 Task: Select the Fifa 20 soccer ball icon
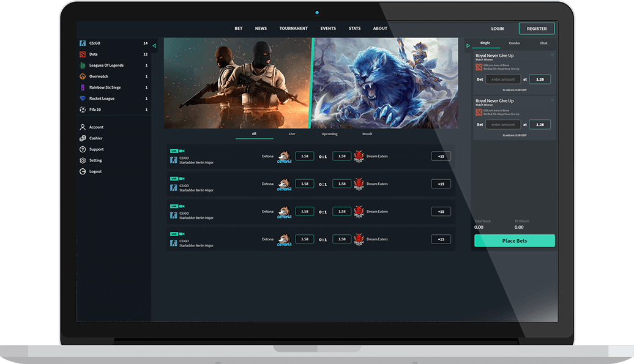[x=83, y=110]
